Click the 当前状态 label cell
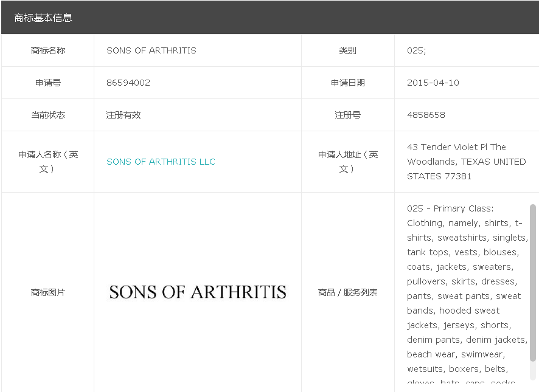 pos(48,115)
